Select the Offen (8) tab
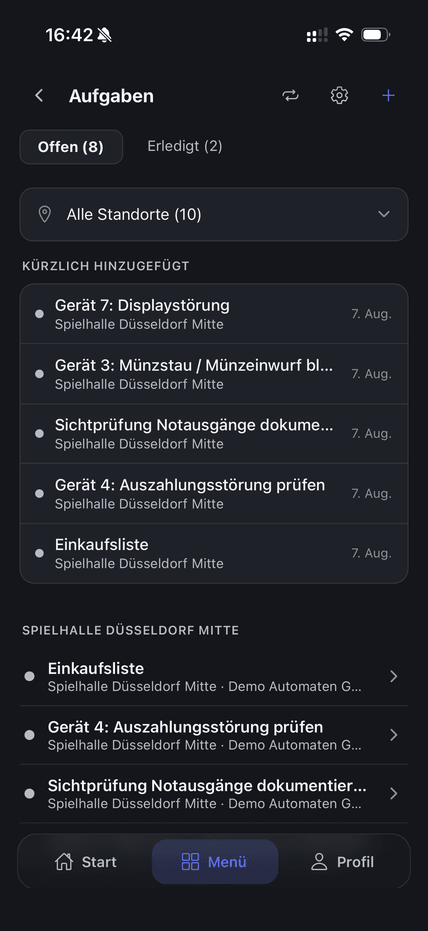428x931 pixels. [x=71, y=147]
